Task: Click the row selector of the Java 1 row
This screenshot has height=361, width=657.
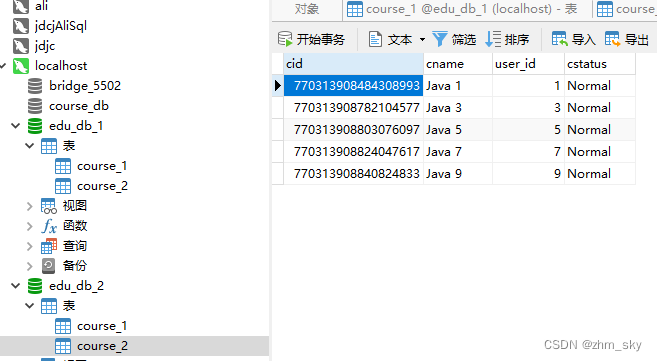Action: [x=278, y=86]
